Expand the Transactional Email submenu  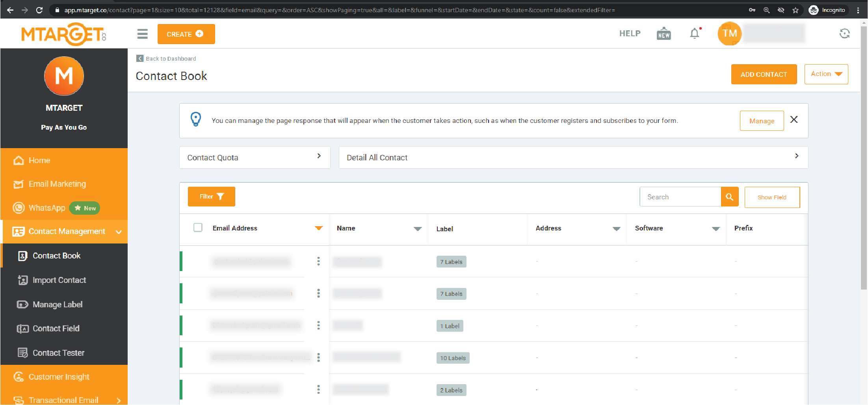tap(119, 400)
